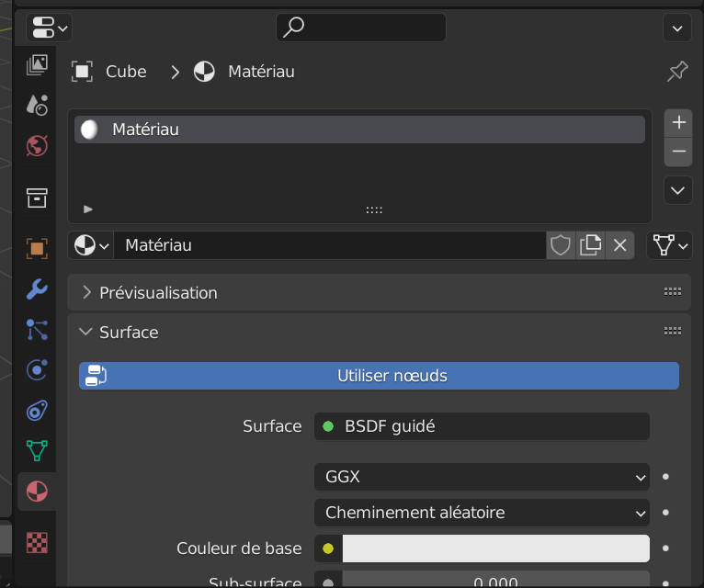Open the GGX distribution dropdown
The width and height of the screenshot is (704, 588).
(482, 478)
